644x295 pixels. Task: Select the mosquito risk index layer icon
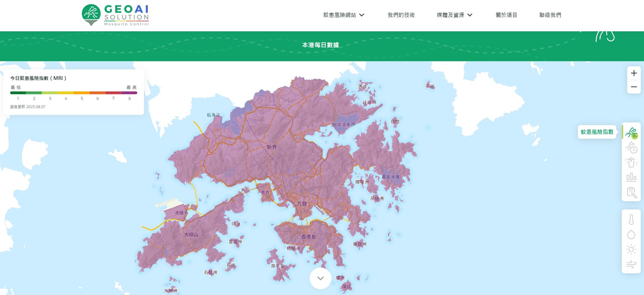pyautogui.click(x=631, y=132)
